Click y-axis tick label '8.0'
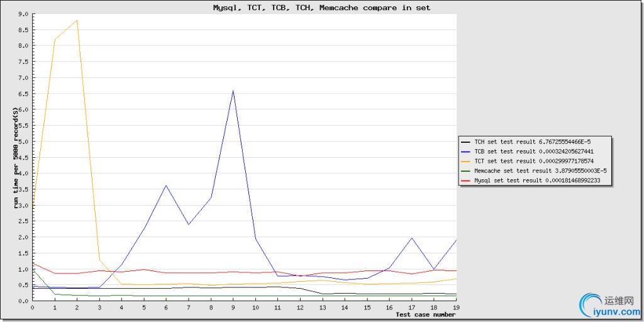The image size is (644, 322). [x=24, y=45]
